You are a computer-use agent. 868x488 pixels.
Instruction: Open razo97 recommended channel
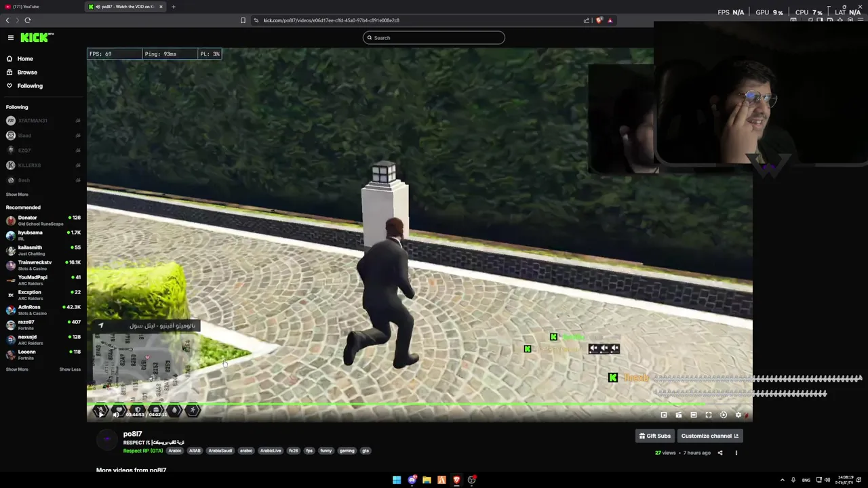pyautogui.click(x=42, y=325)
